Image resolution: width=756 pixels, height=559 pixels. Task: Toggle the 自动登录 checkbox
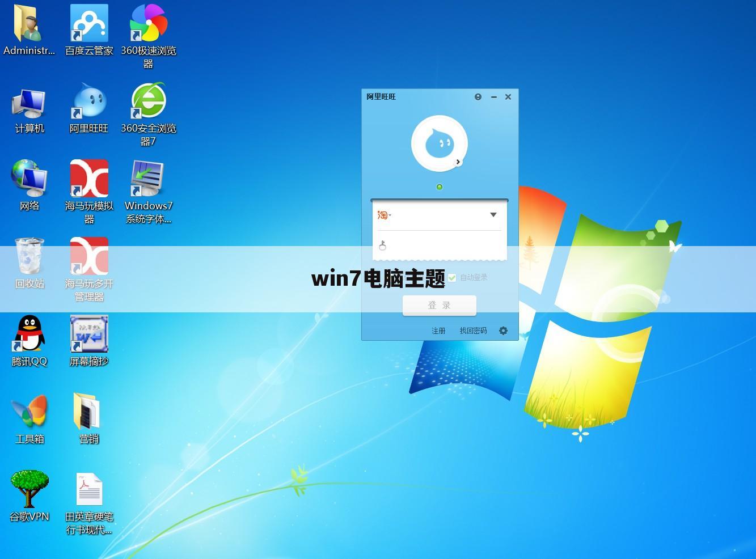(452, 277)
